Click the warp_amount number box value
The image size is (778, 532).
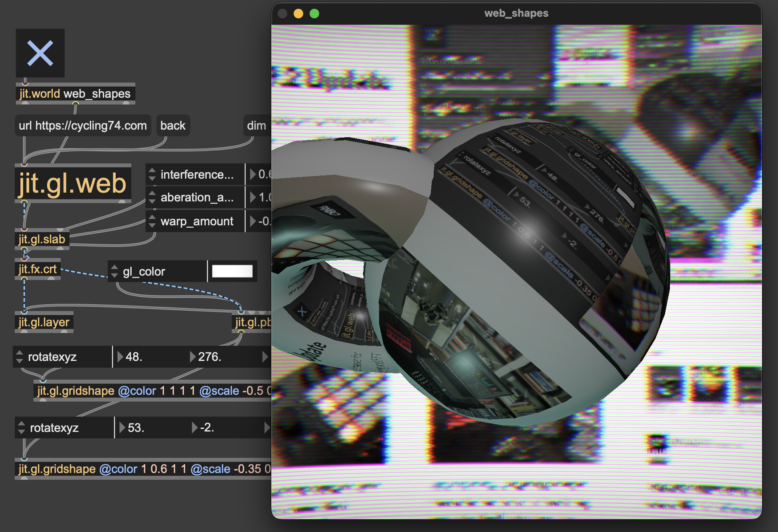(x=261, y=221)
